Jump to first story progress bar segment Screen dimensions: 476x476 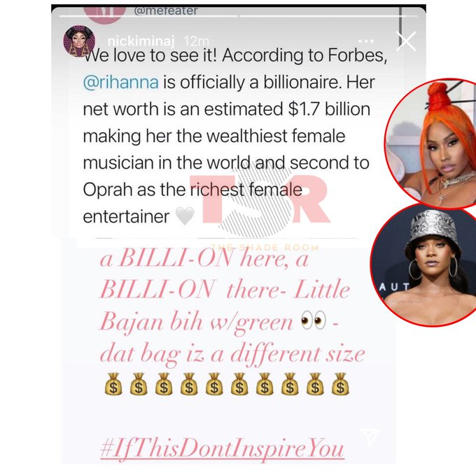tap(148, 16)
